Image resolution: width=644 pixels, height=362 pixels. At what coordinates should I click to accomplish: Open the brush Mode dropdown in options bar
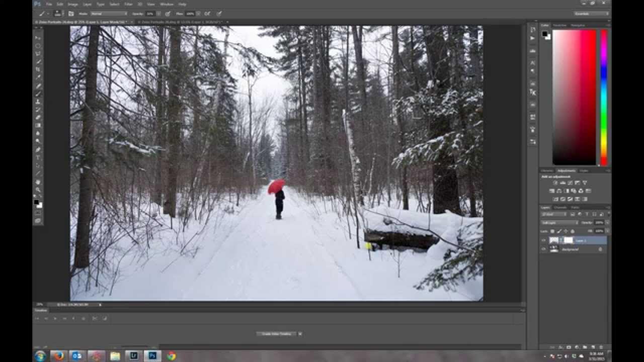tap(108, 14)
